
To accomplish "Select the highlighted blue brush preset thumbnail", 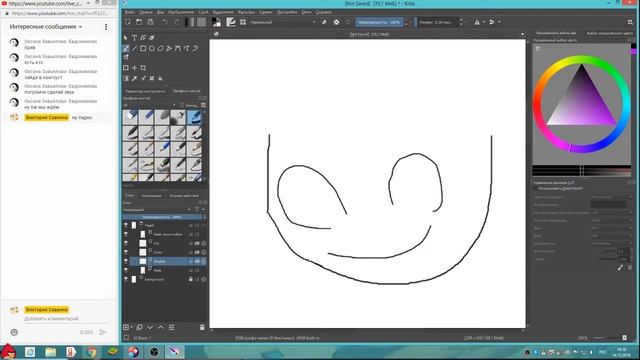I will click(195, 117).
